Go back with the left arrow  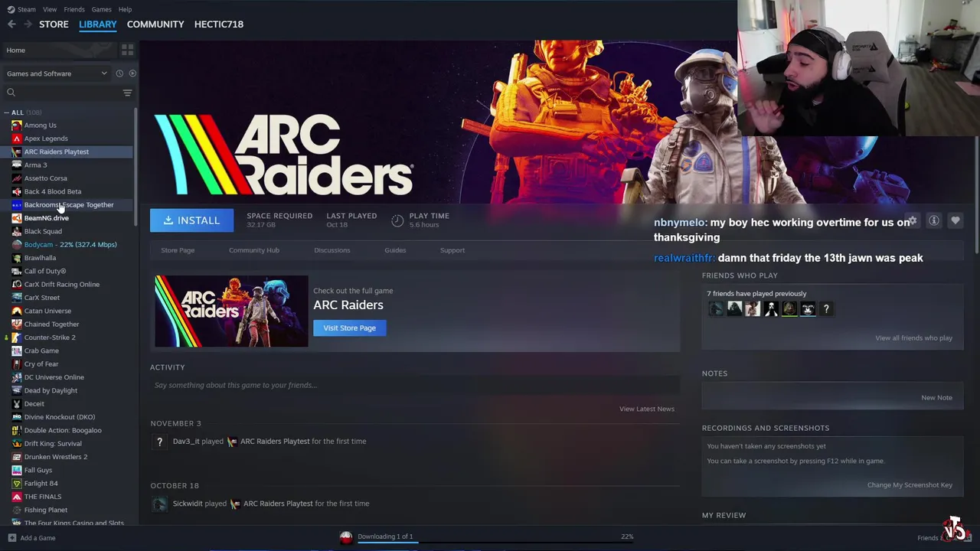[x=11, y=24]
